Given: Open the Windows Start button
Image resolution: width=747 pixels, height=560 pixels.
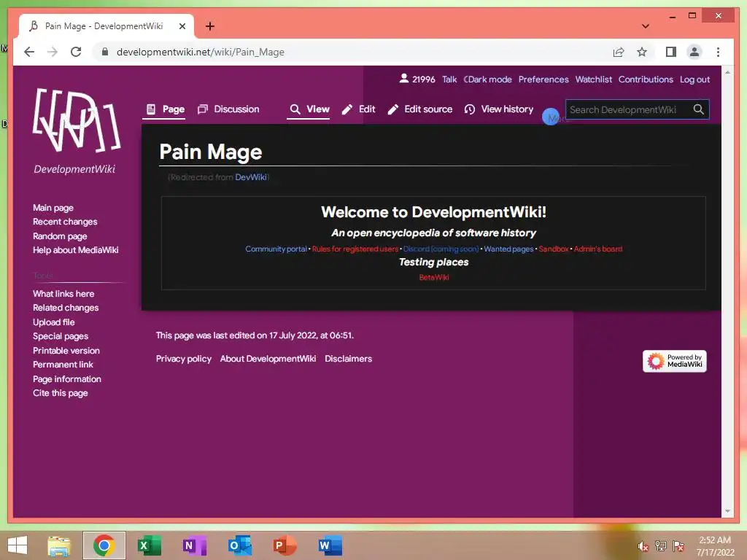Looking at the screenshot, I should (x=18, y=545).
